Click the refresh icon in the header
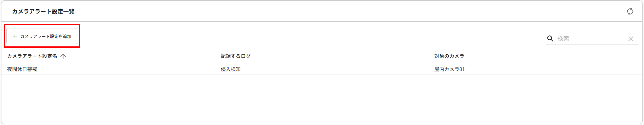The image size is (644, 125). click(630, 12)
